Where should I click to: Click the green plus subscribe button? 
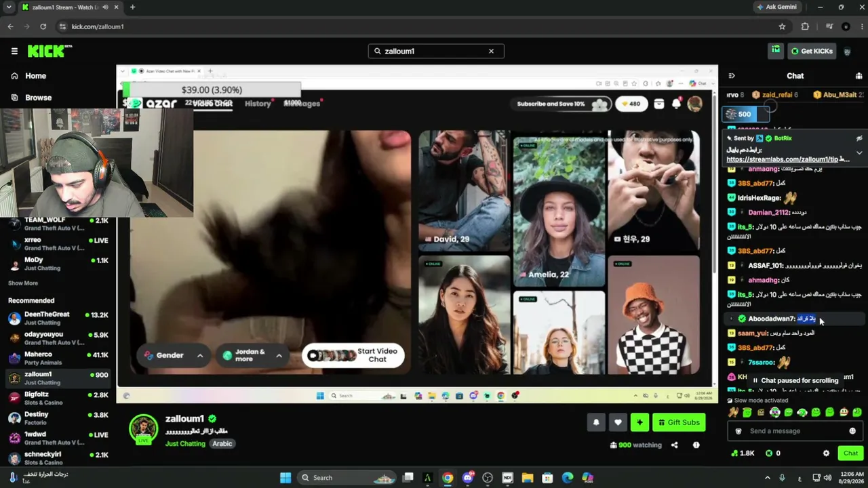tap(639, 422)
